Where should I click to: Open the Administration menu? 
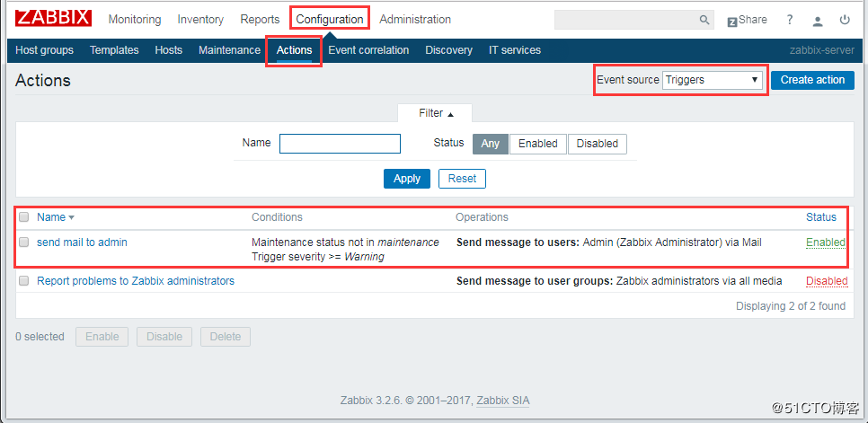point(415,20)
